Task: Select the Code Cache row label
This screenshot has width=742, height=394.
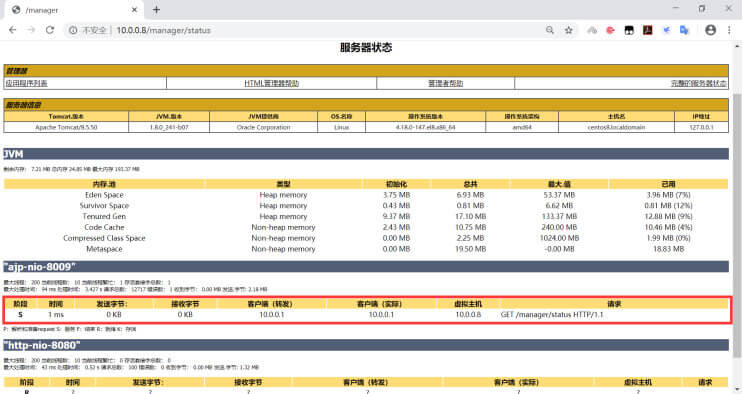Action: pyautogui.click(x=104, y=228)
